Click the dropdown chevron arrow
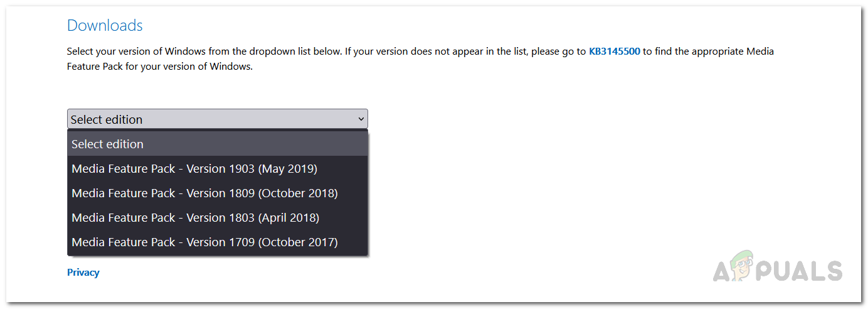 pos(361,119)
